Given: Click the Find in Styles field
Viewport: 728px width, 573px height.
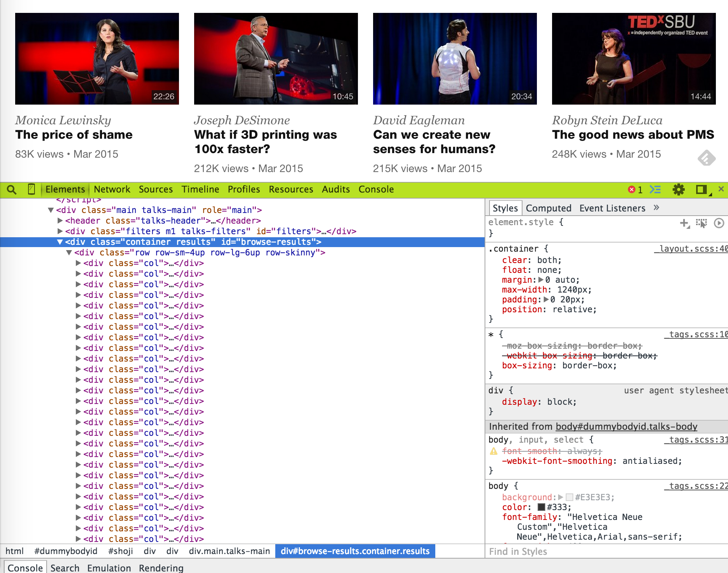Looking at the screenshot, I should pos(606,551).
